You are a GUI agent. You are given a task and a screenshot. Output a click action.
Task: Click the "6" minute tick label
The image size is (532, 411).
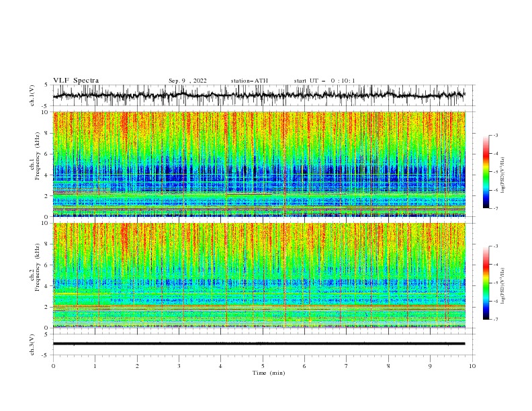[x=304, y=366]
